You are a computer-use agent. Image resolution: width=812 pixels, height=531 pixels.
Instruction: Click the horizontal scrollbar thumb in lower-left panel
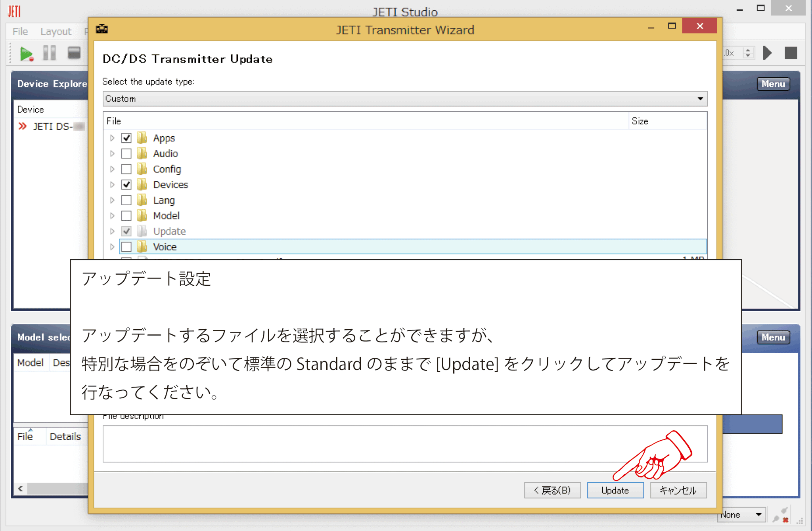(x=57, y=489)
